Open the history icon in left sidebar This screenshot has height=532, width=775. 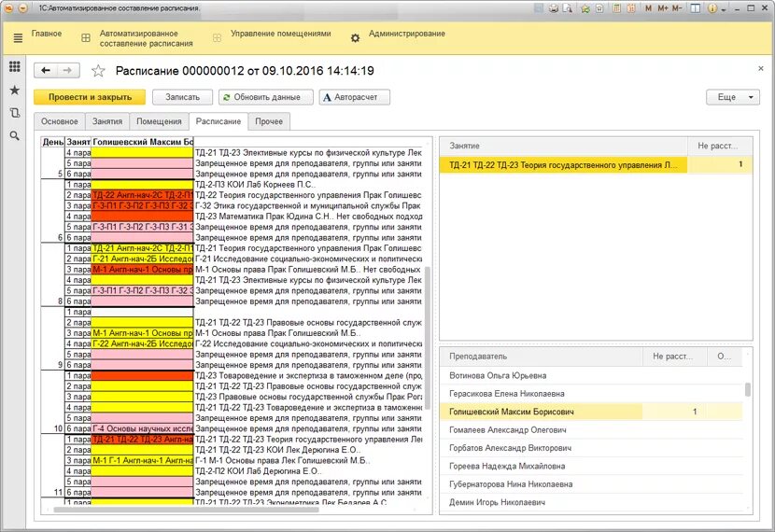coord(15,113)
